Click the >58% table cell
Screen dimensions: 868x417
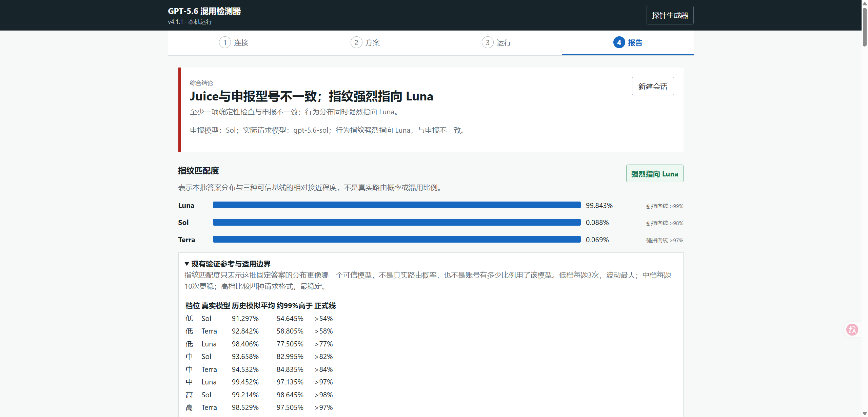(x=324, y=331)
